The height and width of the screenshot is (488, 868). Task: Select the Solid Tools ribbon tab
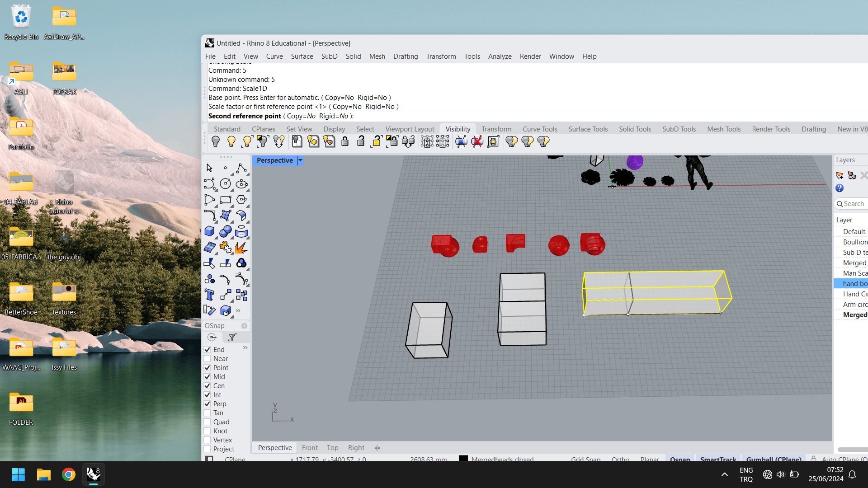tap(635, 129)
